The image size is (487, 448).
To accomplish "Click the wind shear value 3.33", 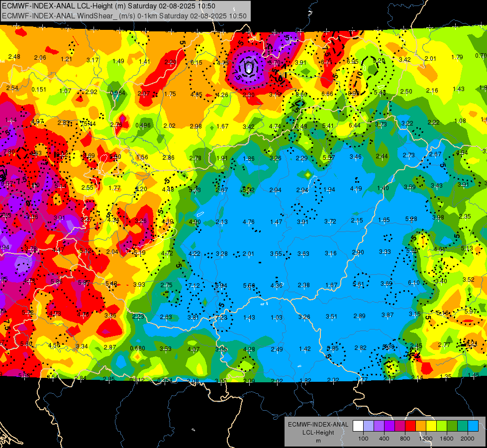I will click(x=385, y=251).
